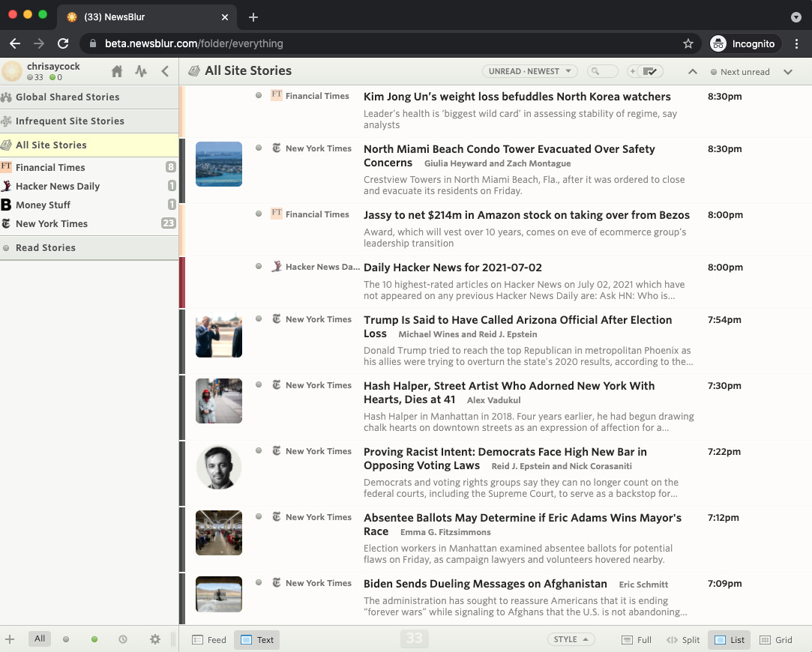Open North Miami Beach Condo Tower story

click(x=509, y=156)
